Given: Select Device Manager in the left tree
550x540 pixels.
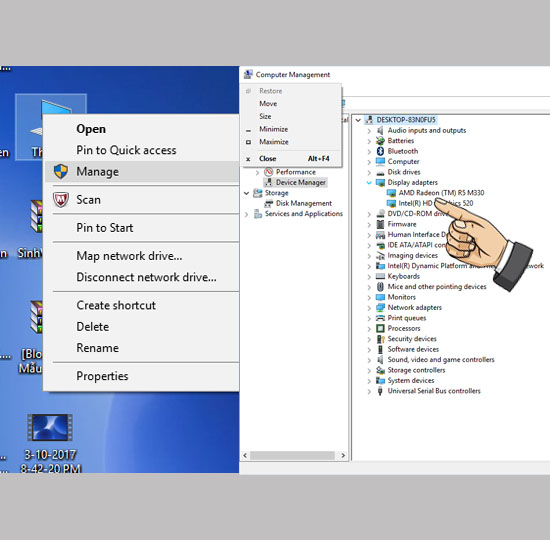Looking at the screenshot, I should pyautogui.click(x=301, y=182).
